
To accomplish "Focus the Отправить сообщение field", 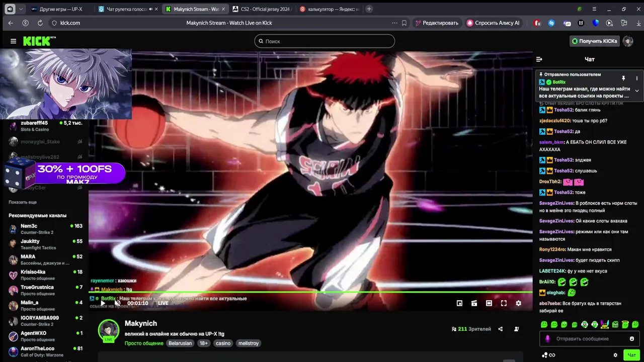I will [x=589, y=339].
